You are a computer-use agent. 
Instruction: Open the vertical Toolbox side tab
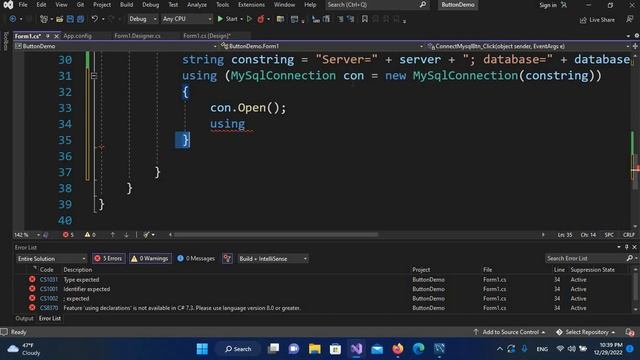point(5,41)
